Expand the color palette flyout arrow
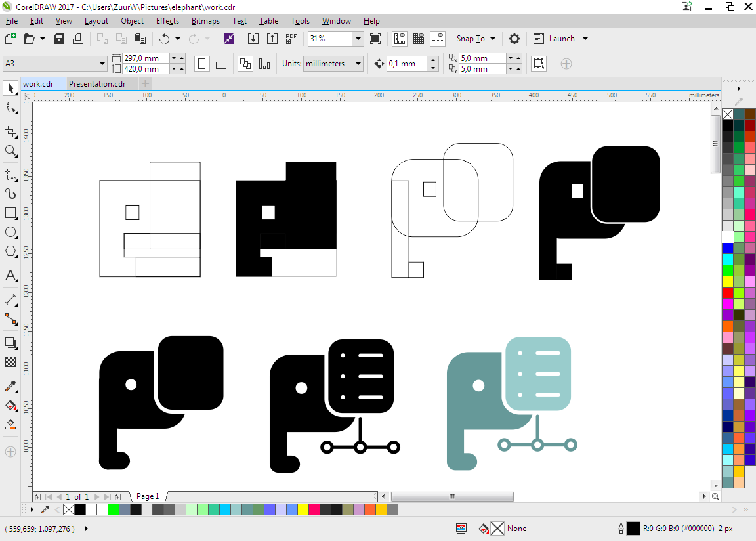Screen dimensions: 756x541 739,89
